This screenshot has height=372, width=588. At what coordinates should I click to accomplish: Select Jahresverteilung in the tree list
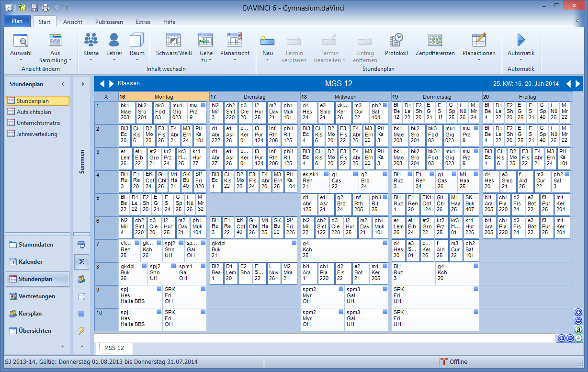[x=38, y=134]
